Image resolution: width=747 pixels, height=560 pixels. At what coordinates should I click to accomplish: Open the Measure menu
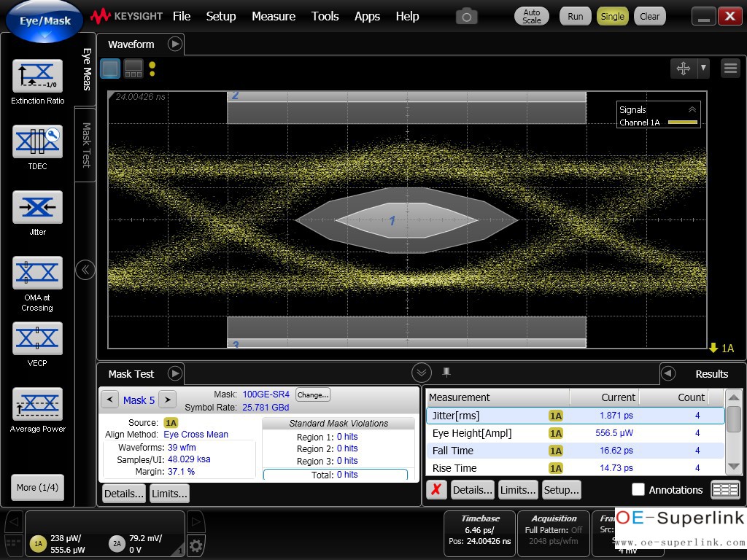[274, 16]
